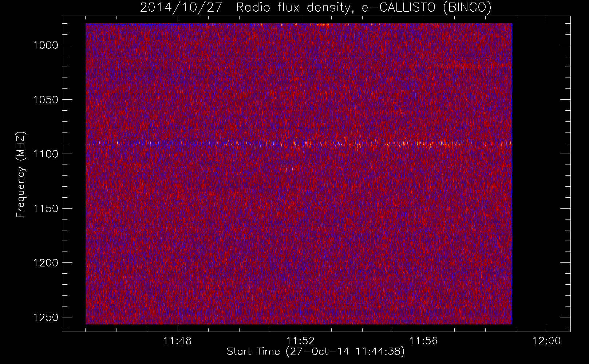Select the 1000 frequency tick label
The width and height of the screenshot is (589, 364).
pos(46,45)
